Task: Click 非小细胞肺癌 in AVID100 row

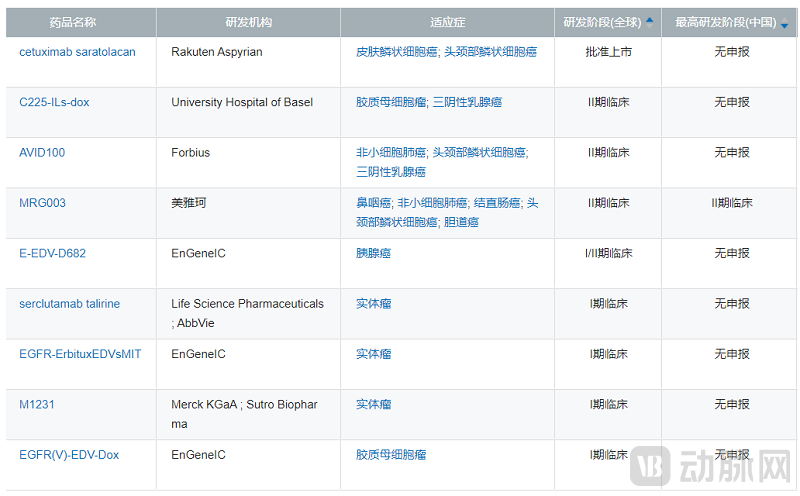Action: (x=391, y=153)
